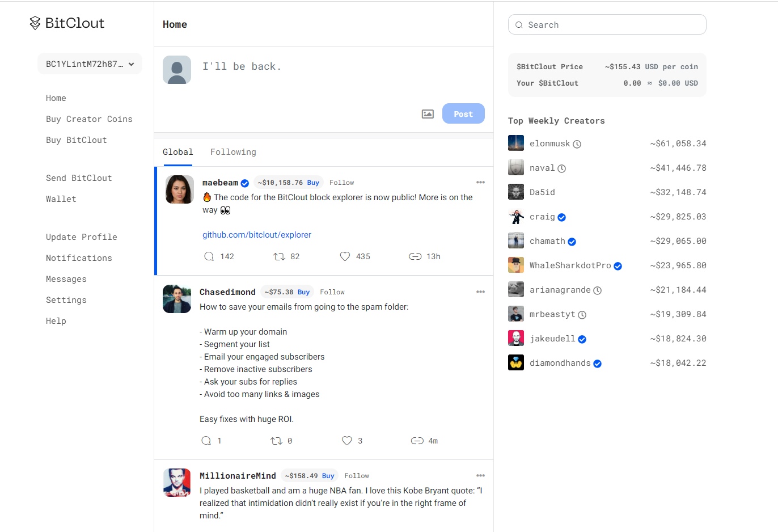Open the reply icon on maebeam's post

click(x=209, y=256)
